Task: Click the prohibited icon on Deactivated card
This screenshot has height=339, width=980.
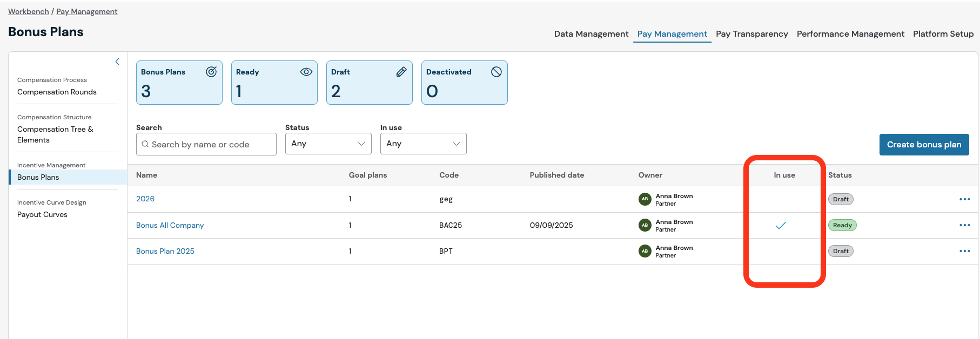Action: (x=496, y=72)
